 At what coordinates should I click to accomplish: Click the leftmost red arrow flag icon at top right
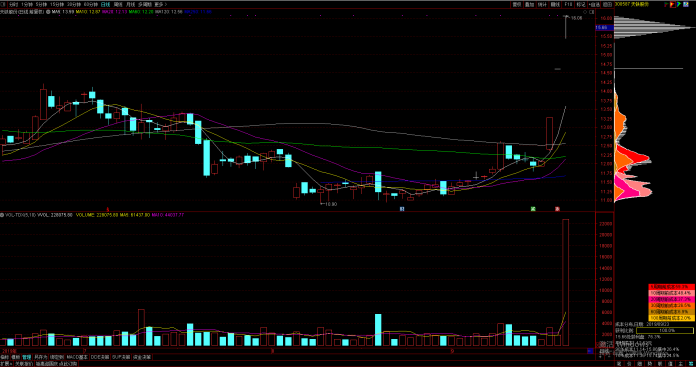coord(666,4)
